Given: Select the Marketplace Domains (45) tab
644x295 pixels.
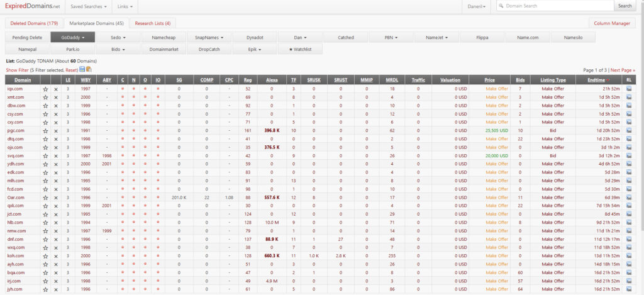Looking at the screenshot, I should [x=96, y=23].
